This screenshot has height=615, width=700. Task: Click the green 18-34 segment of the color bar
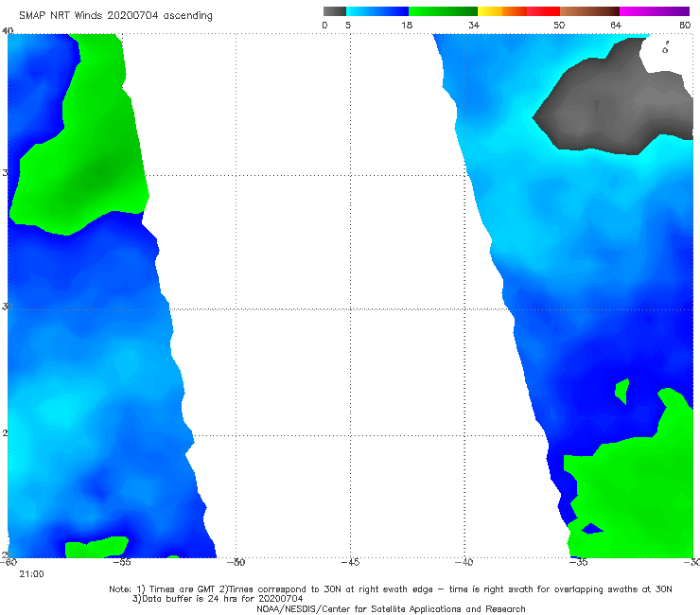(x=443, y=11)
